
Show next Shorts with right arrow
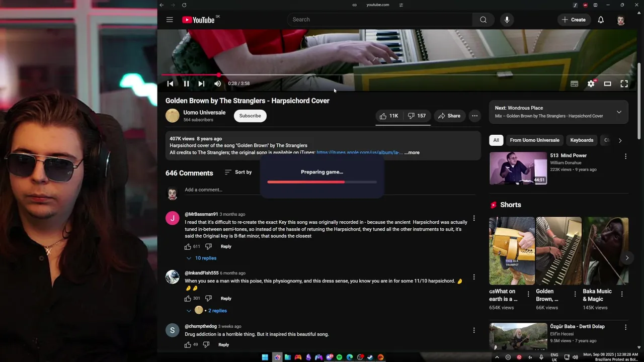coord(627,258)
